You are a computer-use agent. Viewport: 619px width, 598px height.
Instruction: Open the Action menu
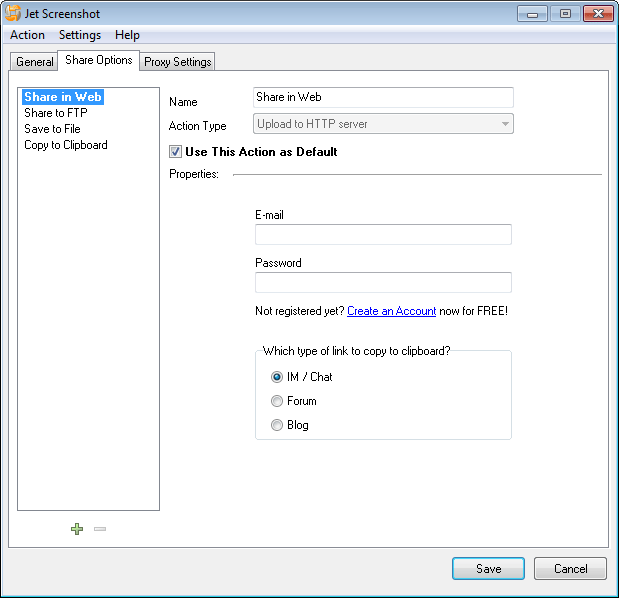tap(27, 35)
